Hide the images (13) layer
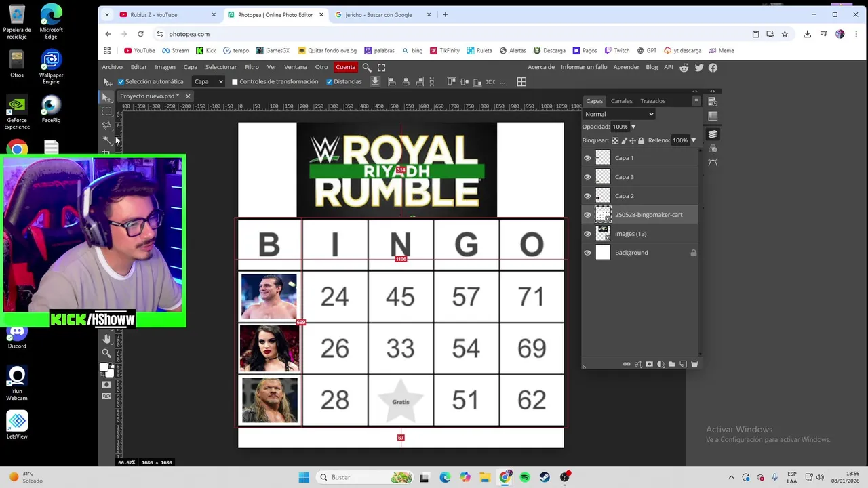The height and width of the screenshot is (488, 868). click(587, 234)
